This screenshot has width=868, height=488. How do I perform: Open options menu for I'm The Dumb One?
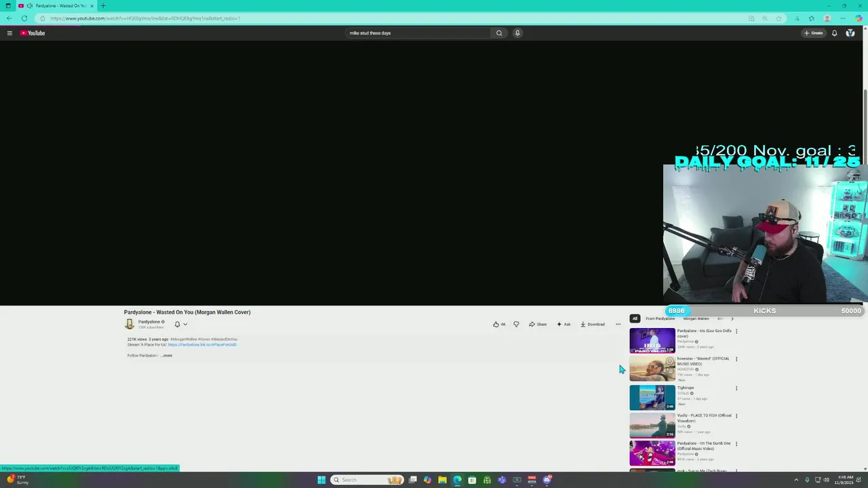[736, 444]
